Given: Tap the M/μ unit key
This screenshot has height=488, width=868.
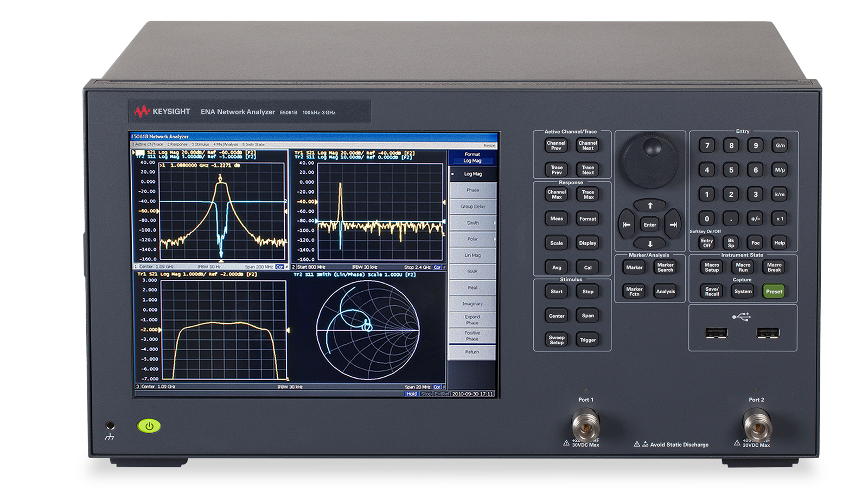Looking at the screenshot, I should coord(780,170).
